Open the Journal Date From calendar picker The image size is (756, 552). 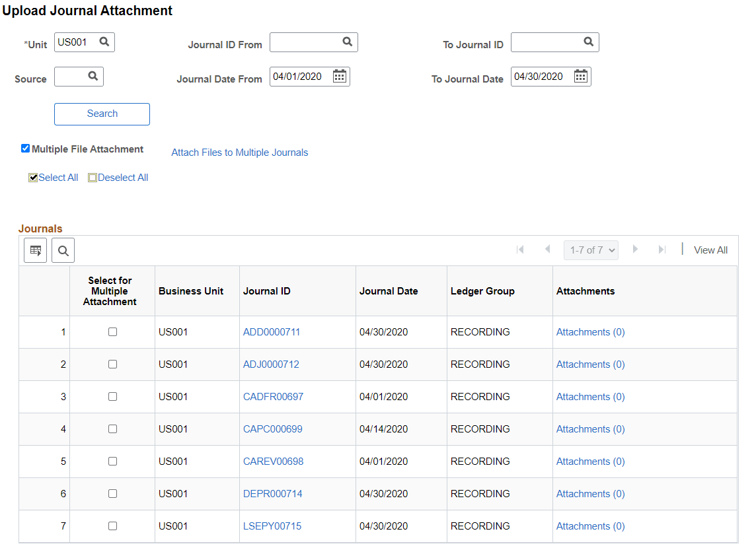point(339,76)
